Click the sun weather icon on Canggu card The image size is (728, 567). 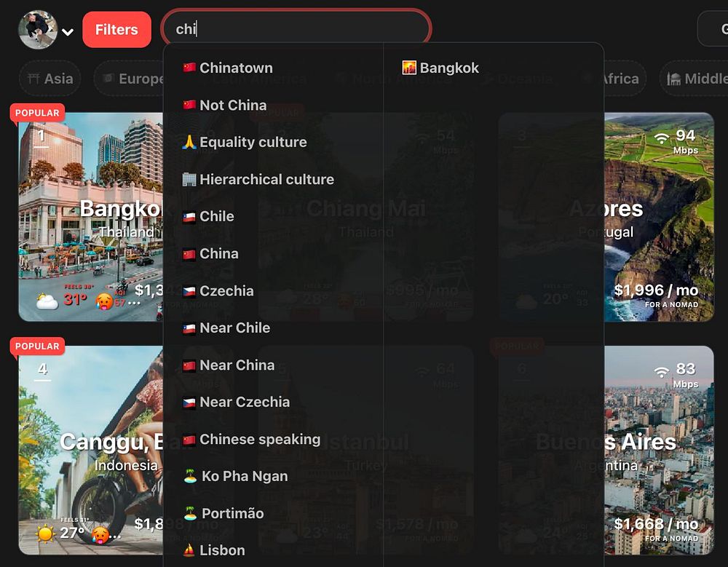[45, 533]
